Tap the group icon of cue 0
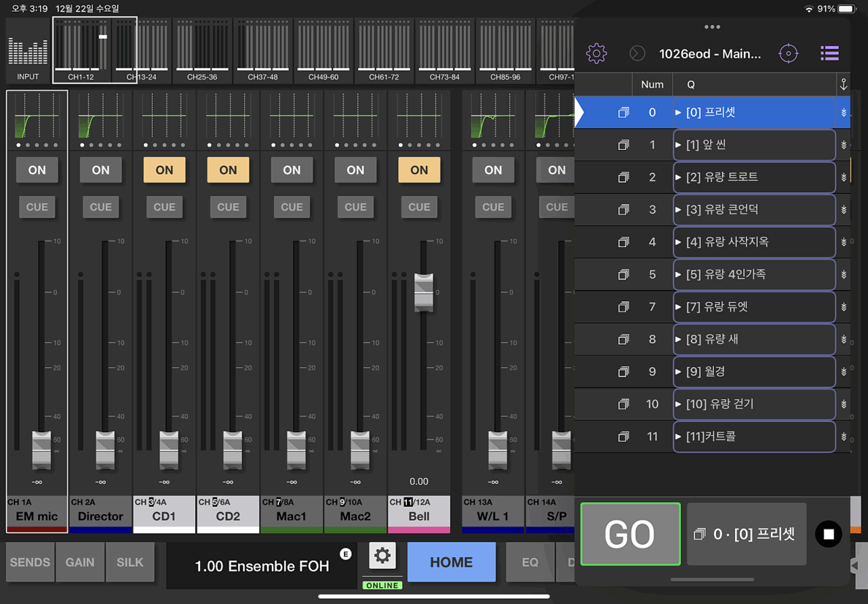The image size is (868, 604). click(x=623, y=113)
